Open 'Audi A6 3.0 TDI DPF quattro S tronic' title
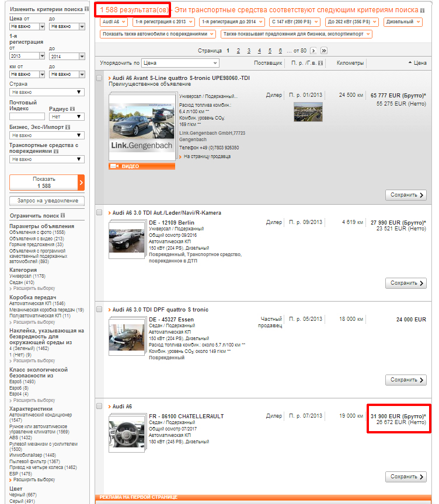439x504 pixels. 160,310
